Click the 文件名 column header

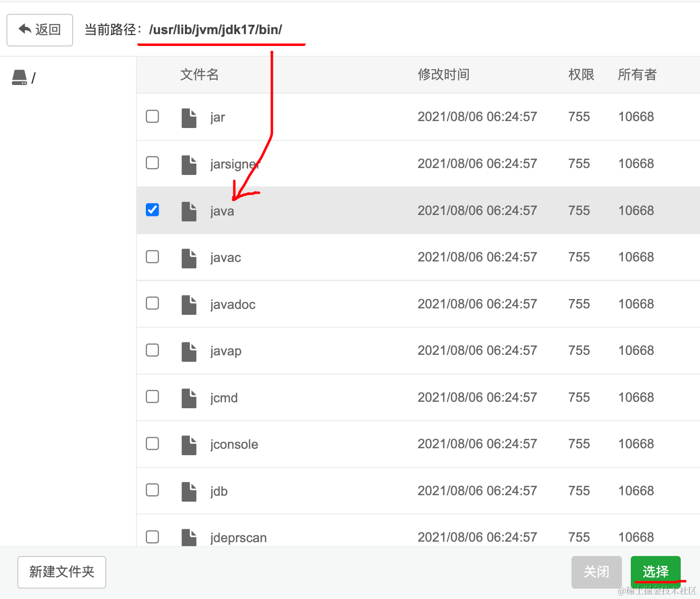click(x=199, y=75)
